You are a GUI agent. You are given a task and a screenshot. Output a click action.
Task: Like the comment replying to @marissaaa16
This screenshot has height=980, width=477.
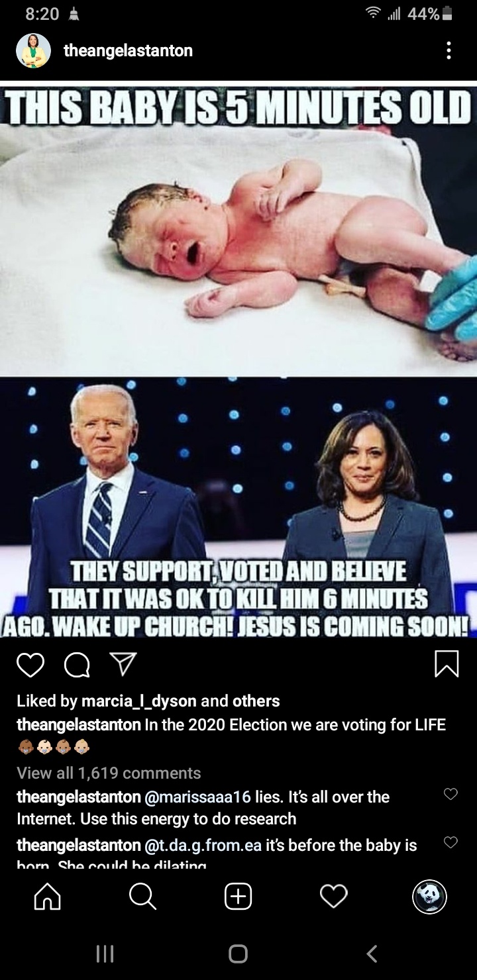coord(450,794)
